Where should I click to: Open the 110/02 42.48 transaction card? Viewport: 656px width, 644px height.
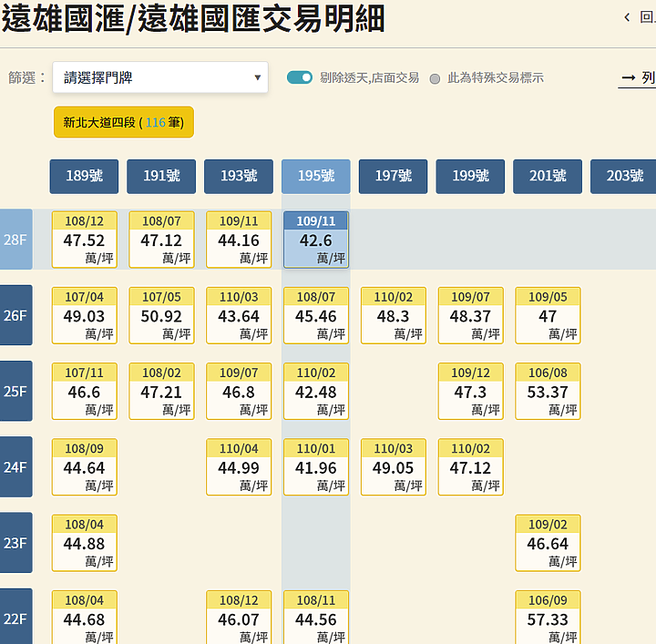click(x=316, y=391)
